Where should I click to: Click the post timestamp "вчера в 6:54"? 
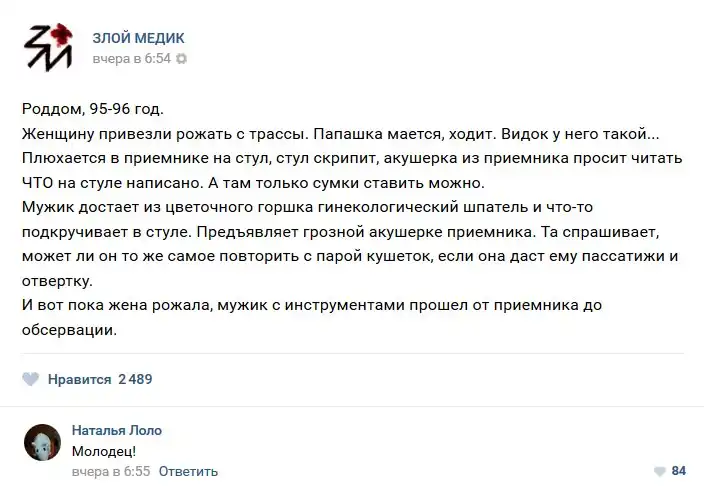(131, 59)
